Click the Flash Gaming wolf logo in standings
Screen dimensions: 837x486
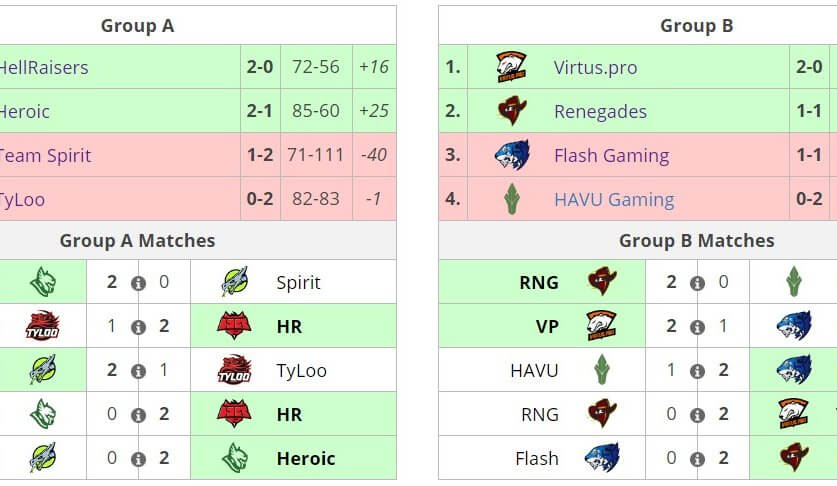coord(512,156)
